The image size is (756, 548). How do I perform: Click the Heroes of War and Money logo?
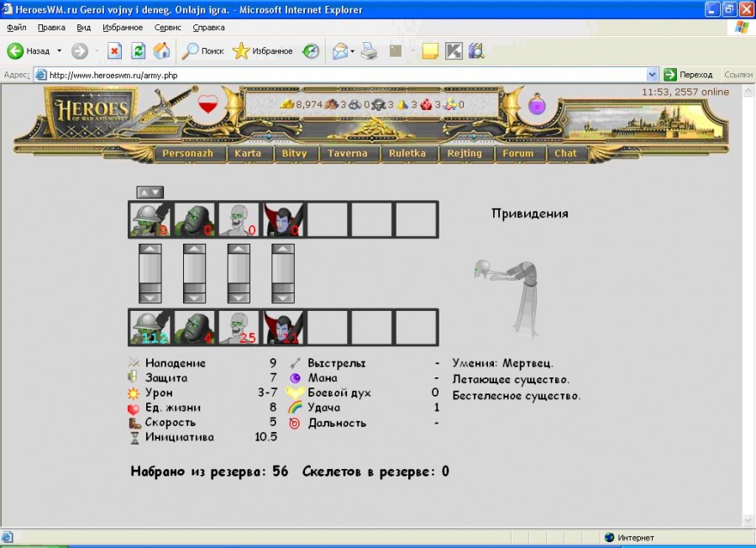[92, 113]
